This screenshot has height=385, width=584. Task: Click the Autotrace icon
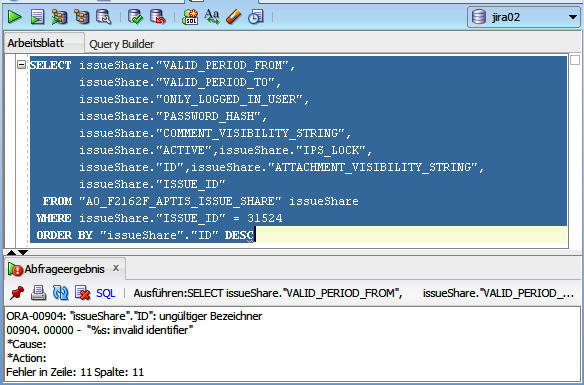[59, 17]
